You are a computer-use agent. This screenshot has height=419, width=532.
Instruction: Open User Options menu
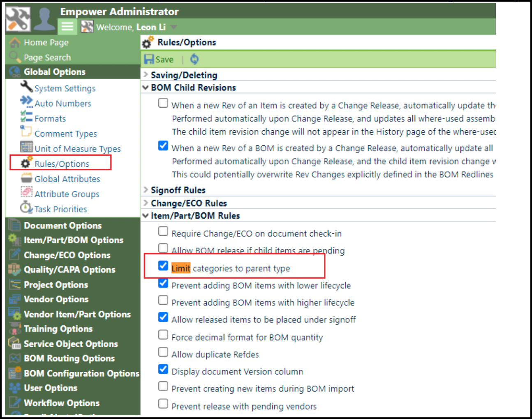51,388
